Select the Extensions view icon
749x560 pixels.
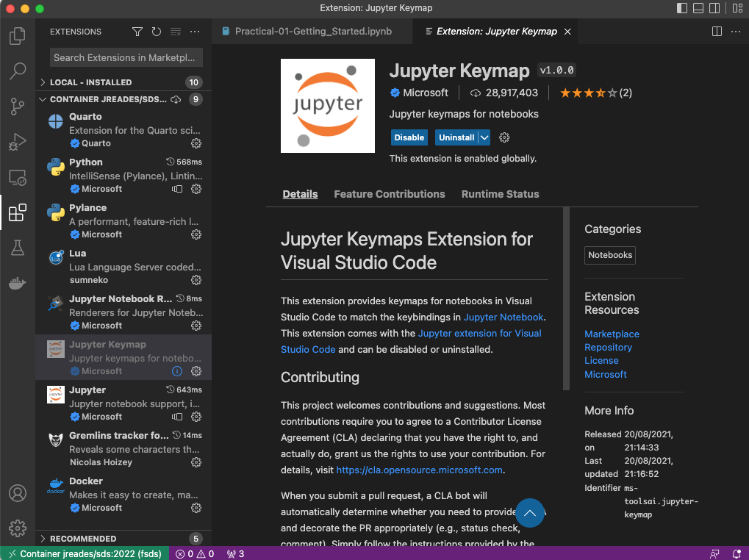pyautogui.click(x=17, y=212)
